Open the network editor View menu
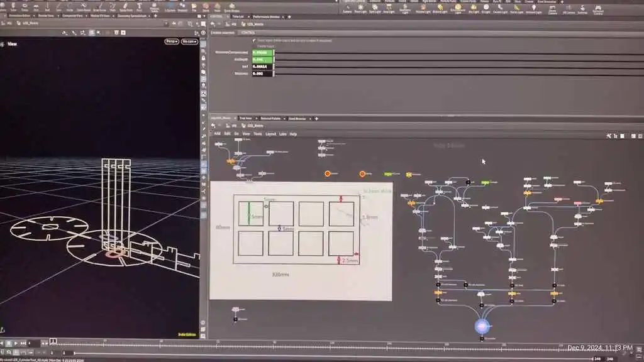The width and height of the screenshot is (644, 362). click(246, 134)
